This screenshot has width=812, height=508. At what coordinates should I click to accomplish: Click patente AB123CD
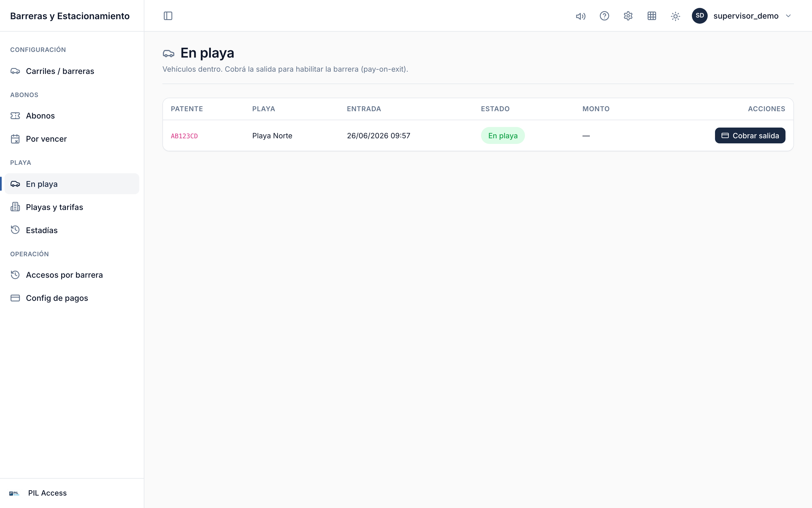pyautogui.click(x=184, y=136)
